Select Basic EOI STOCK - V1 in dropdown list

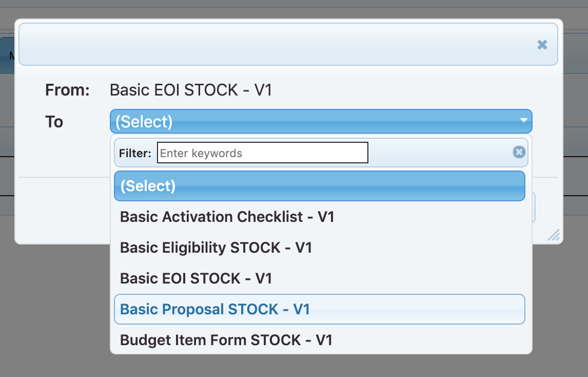point(196,278)
